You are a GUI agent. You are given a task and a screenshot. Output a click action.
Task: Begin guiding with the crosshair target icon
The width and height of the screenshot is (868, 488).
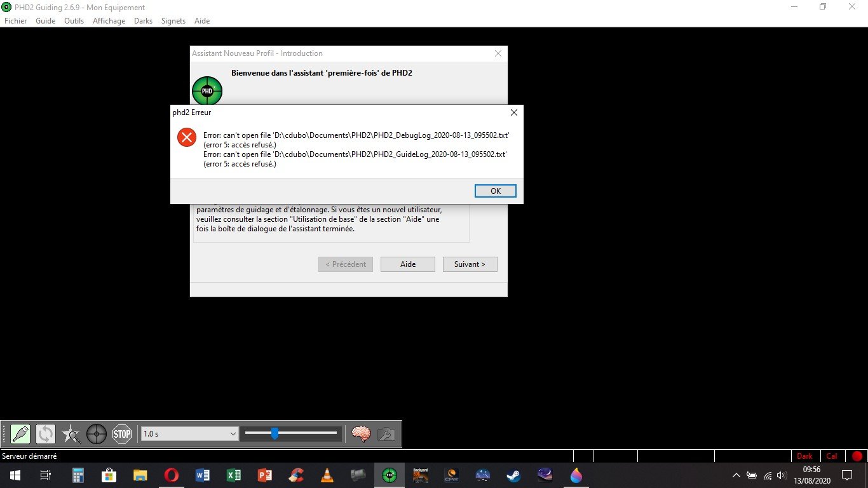[97, 434]
